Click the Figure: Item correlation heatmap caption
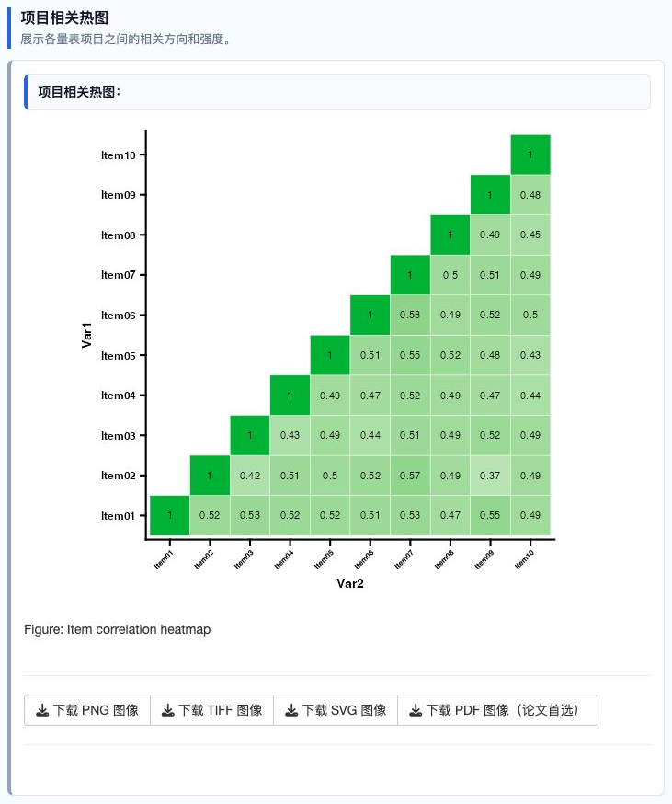The image size is (672, 804). coord(118,629)
